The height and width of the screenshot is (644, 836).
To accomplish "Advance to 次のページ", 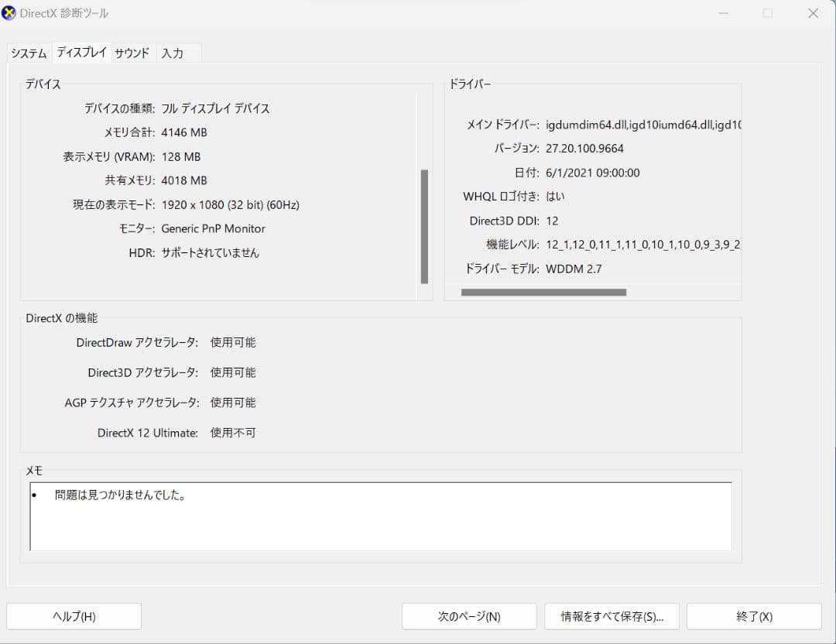I will click(469, 616).
